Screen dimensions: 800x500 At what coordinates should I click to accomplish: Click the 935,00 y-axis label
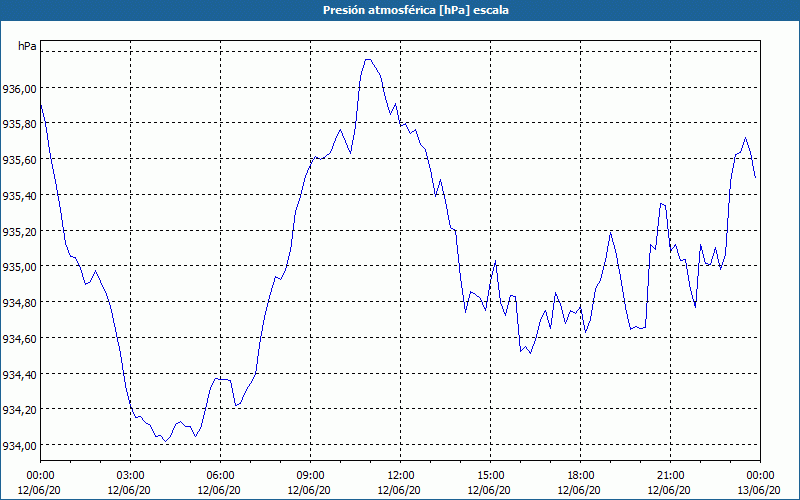pyautogui.click(x=19, y=267)
